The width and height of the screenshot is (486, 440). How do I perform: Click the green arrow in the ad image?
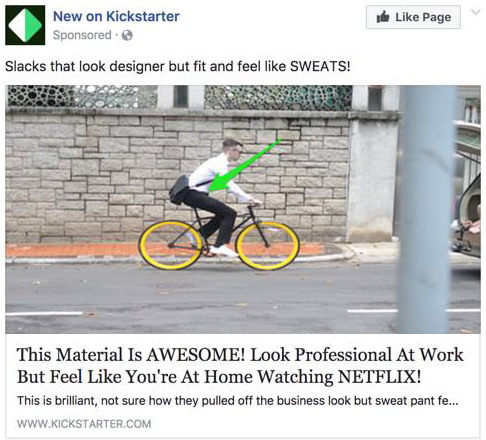click(245, 166)
